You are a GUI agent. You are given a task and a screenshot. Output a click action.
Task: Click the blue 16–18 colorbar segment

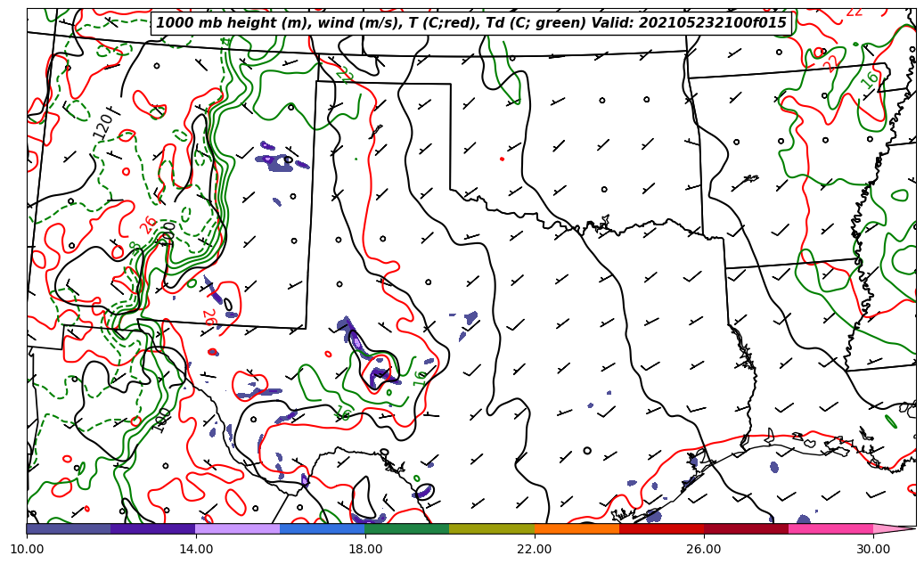[x=322, y=528]
